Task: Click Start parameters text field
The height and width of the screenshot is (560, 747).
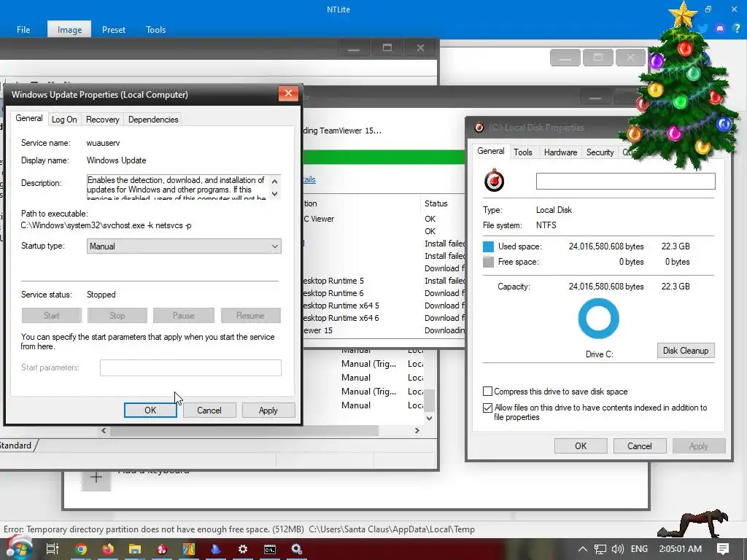Action: (190, 367)
